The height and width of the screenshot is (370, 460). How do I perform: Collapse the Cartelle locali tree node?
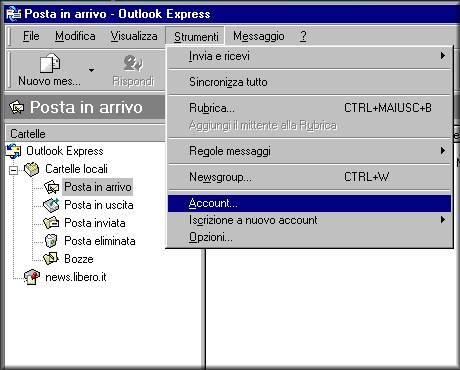(14, 171)
